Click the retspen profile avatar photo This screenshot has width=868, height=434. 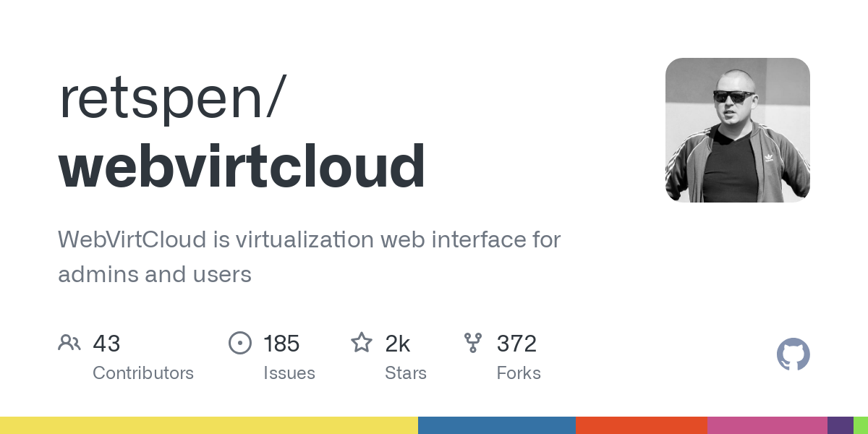738,130
